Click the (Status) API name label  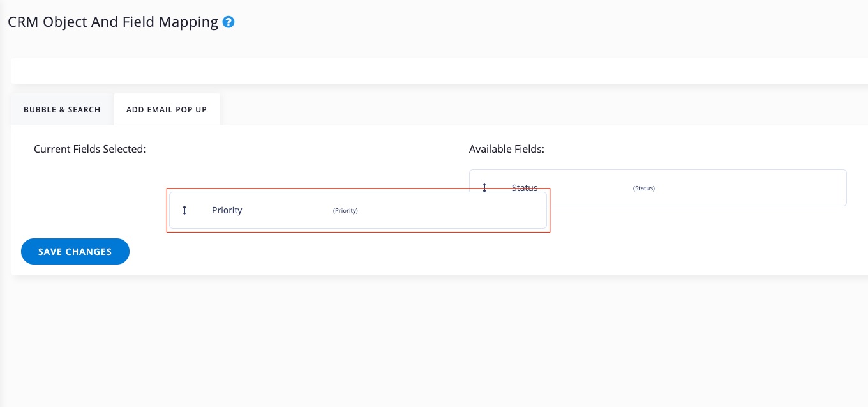pos(643,188)
